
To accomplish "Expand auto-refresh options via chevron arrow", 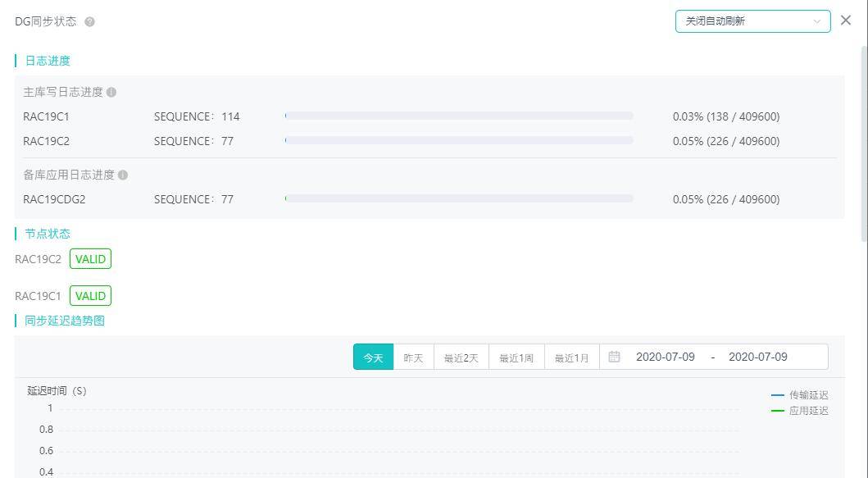I will [817, 21].
